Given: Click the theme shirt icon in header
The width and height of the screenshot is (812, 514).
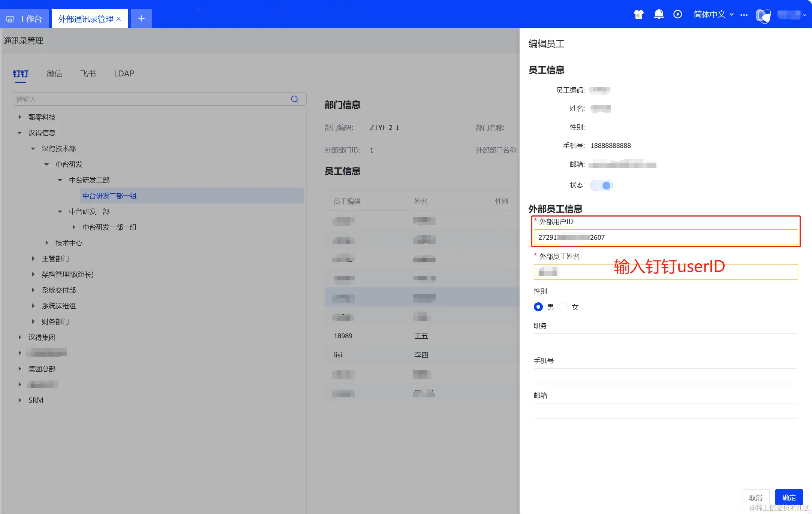Looking at the screenshot, I should pos(639,15).
